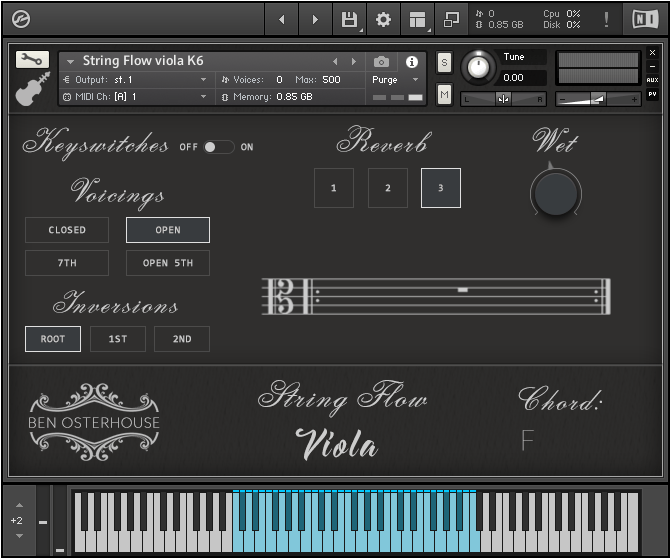670x558 pixels.
Task: Click the viola instrument icon
Action: coord(32,89)
